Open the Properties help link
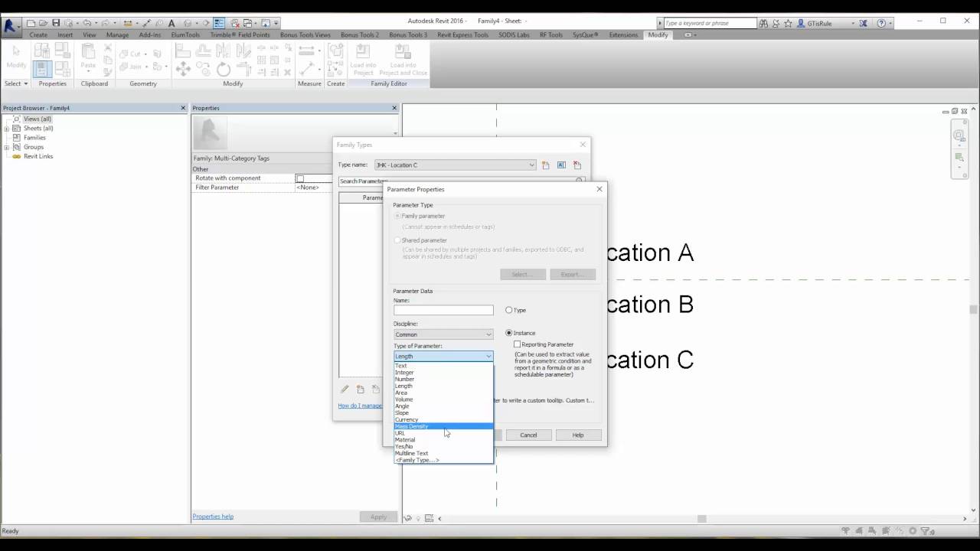The image size is (980, 551). tap(213, 517)
